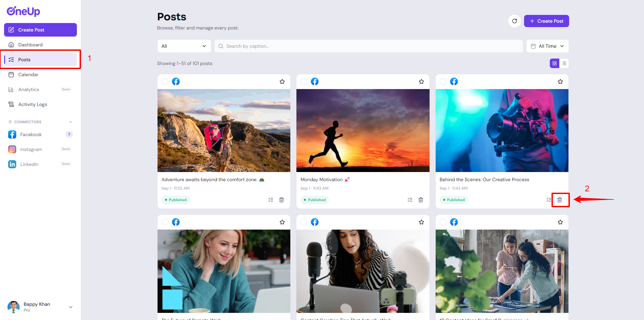Click the Facebook icon on Adventure awaits post
The width and height of the screenshot is (644, 320).
click(176, 82)
